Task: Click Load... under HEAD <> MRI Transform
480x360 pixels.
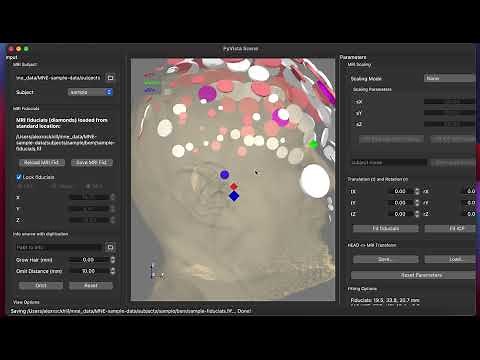Action: (x=450, y=259)
